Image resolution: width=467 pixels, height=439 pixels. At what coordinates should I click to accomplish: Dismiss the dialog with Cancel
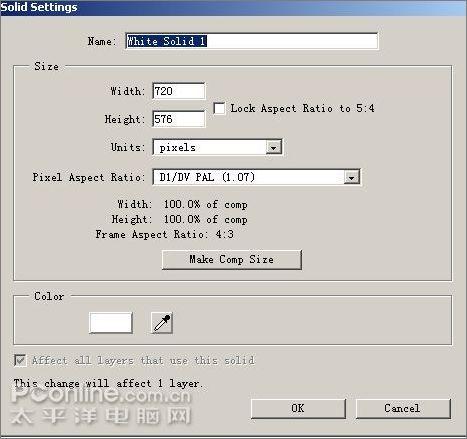pos(403,408)
